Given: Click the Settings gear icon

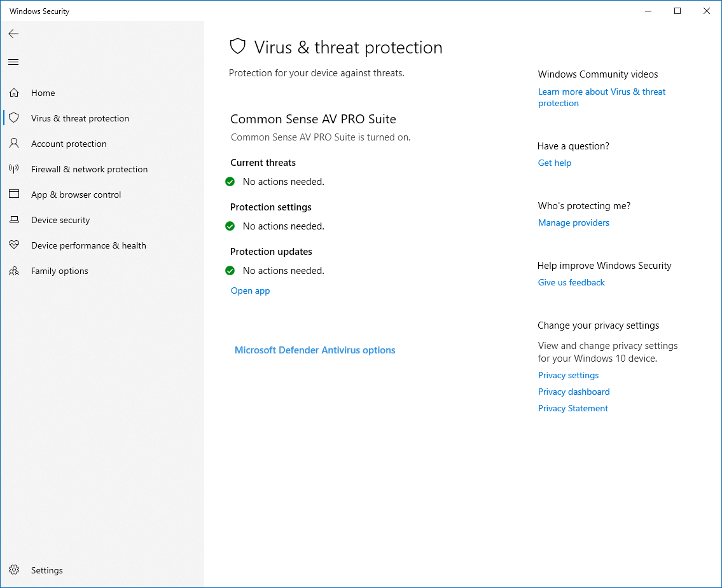Looking at the screenshot, I should pyautogui.click(x=14, y=570).
